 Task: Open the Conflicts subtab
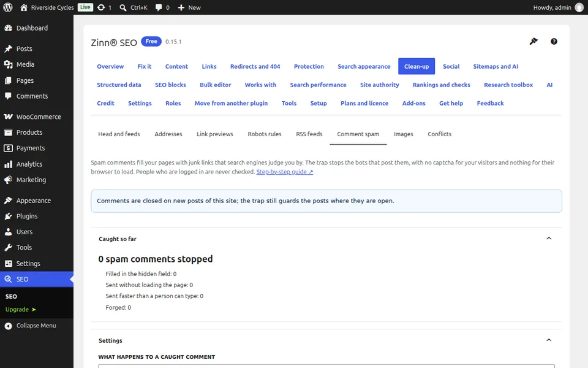pyautogui.click(x=440, y=134)
